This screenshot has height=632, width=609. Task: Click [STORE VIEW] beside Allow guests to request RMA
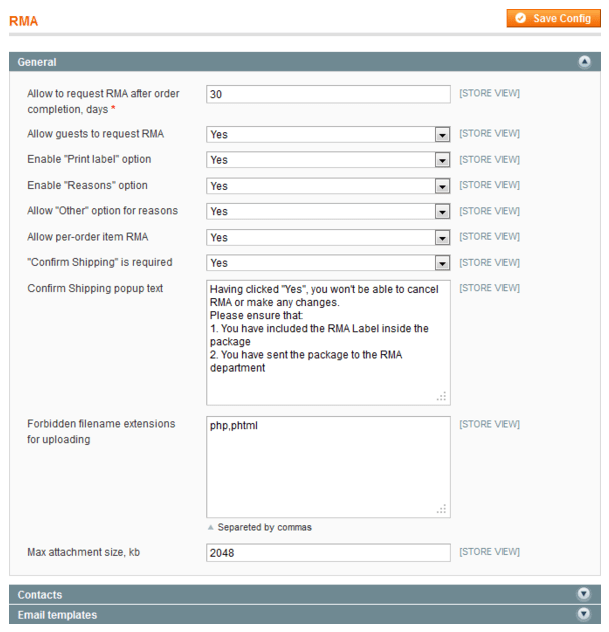pos(489,133)
